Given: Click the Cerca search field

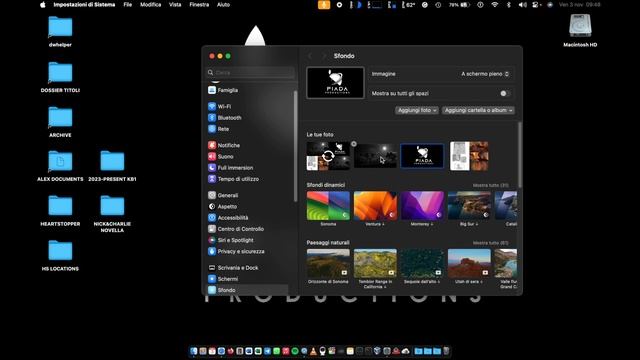Looking at the screenshot, I should [250, 72].
